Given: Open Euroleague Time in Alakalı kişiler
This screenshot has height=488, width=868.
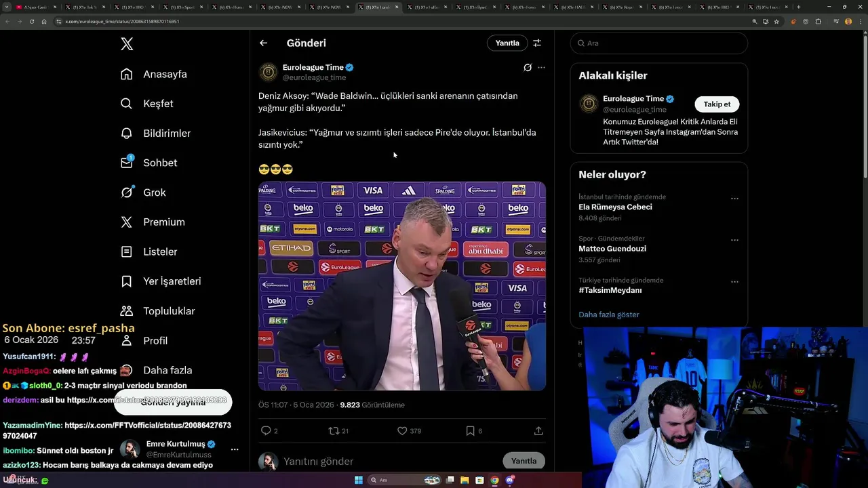Looking at the screenshot, I should [x=633, y=99].
